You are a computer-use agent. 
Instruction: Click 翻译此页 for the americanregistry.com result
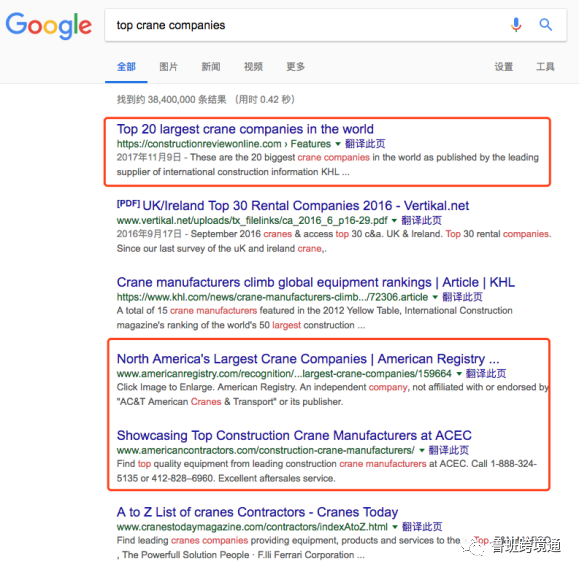coord(486,374)
